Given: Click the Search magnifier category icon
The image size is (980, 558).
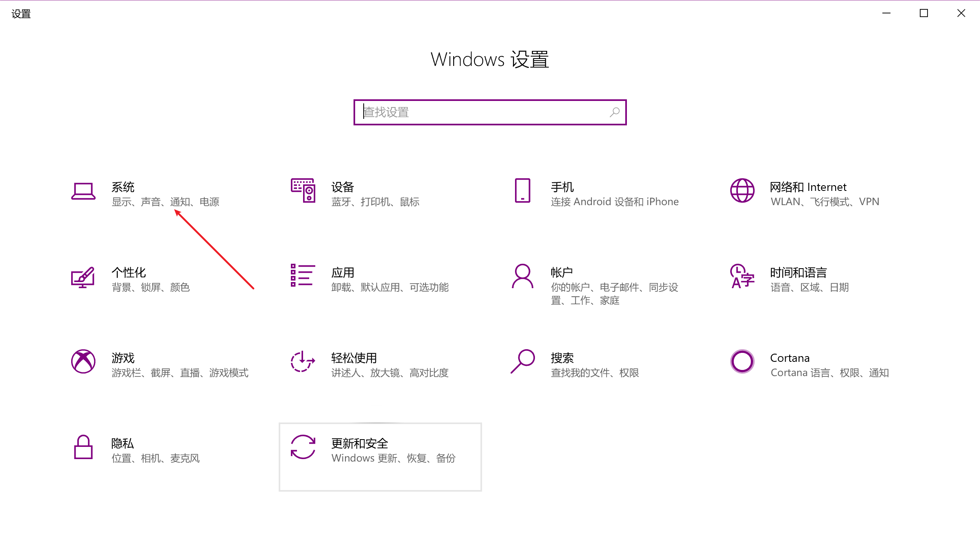Looking at the screenshot, I should point(522,361).
